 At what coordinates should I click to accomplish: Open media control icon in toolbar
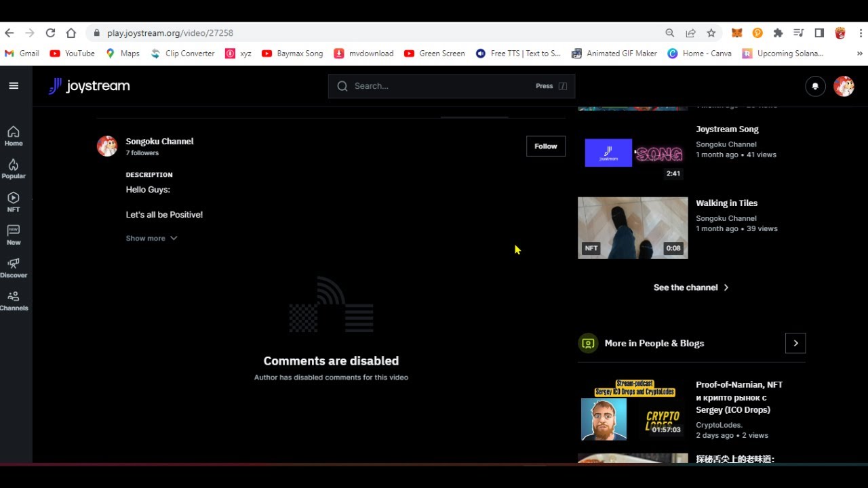[799, 33]
